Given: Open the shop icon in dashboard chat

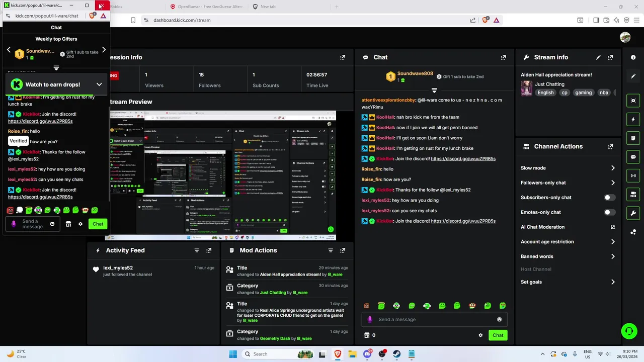Looking at the screenshot, I should [x=367, y=335].
